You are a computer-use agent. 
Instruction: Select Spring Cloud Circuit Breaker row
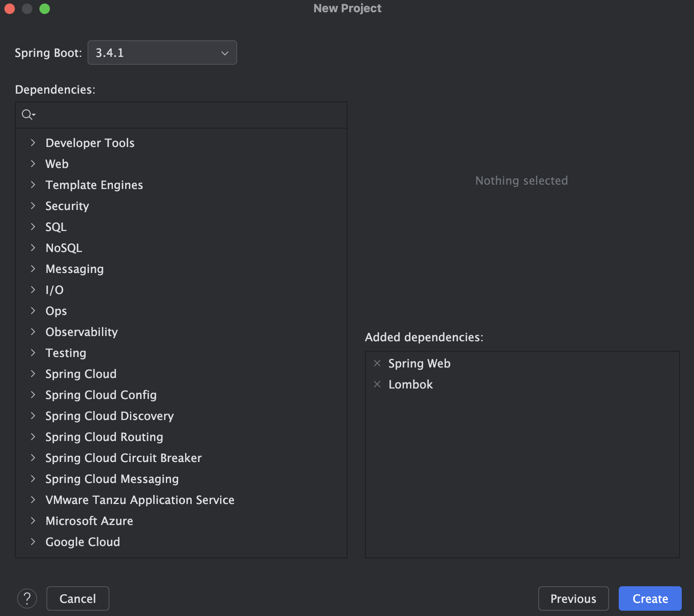coord(181,458)
